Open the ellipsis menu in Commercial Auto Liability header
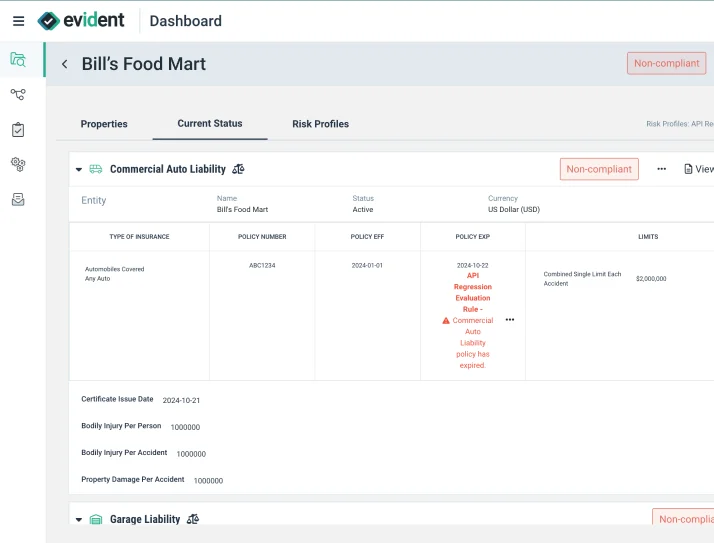This screenshot has width=714, height=543. click(x=662, y=169)
